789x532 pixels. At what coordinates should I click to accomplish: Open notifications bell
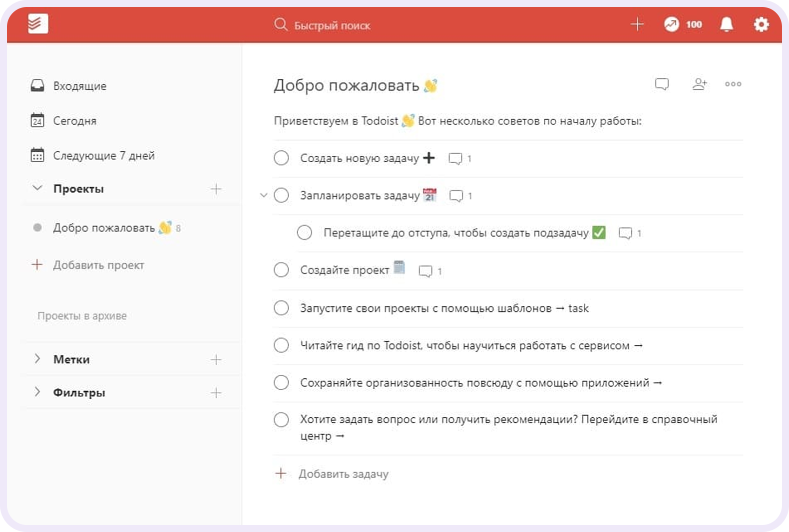727,24
